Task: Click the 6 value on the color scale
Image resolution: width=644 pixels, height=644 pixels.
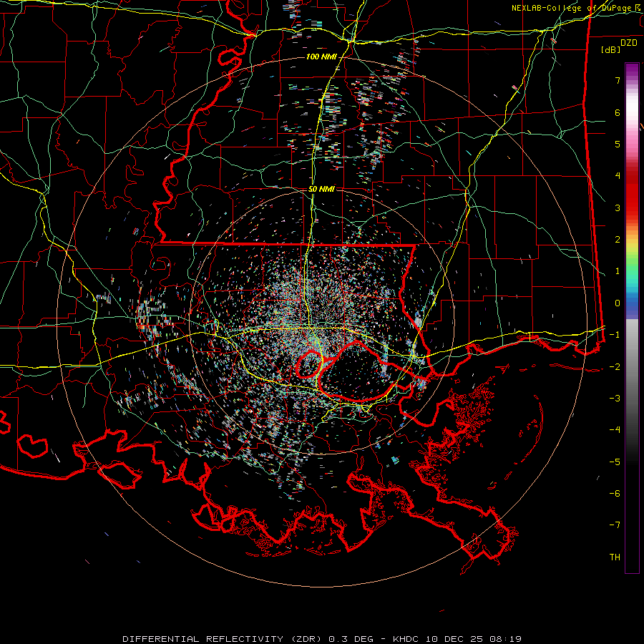Action: tap(618, 112)
